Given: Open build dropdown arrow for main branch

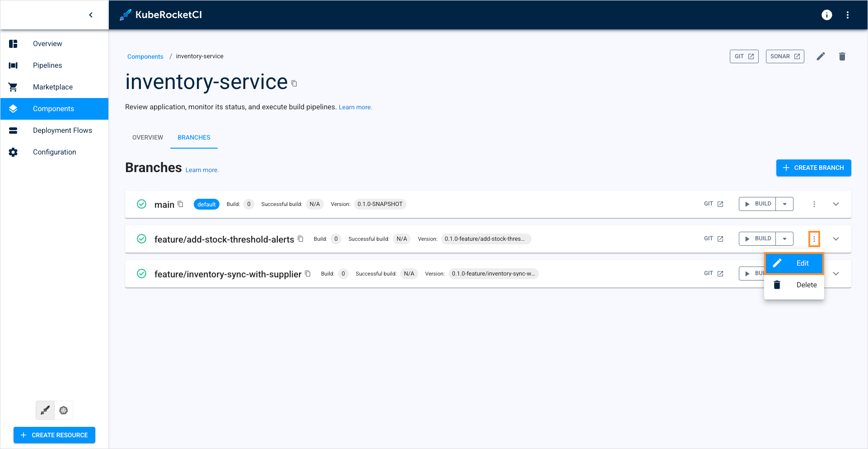Looking at the screenshot, I should (x=784, y=204).
